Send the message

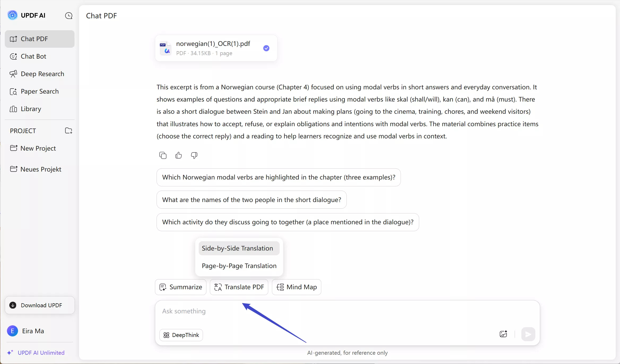pyautogui.click(x=528, y=334)
